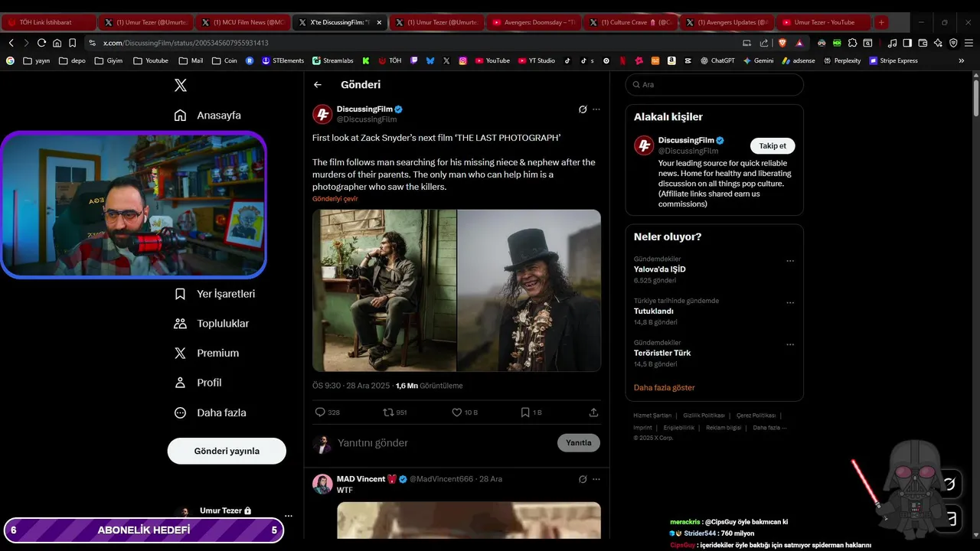Open the Instagram bookmark icon
The height and width of the screenshot is (551, 980).
click(463, 60)
